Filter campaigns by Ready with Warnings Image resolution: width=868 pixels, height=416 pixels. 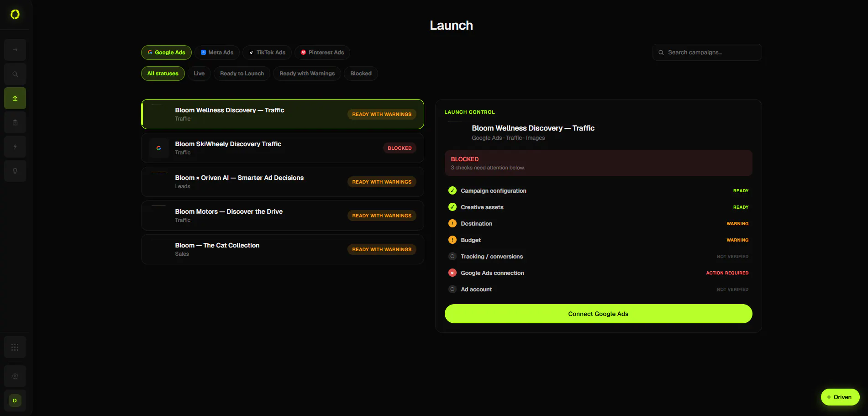coord(307,74)
